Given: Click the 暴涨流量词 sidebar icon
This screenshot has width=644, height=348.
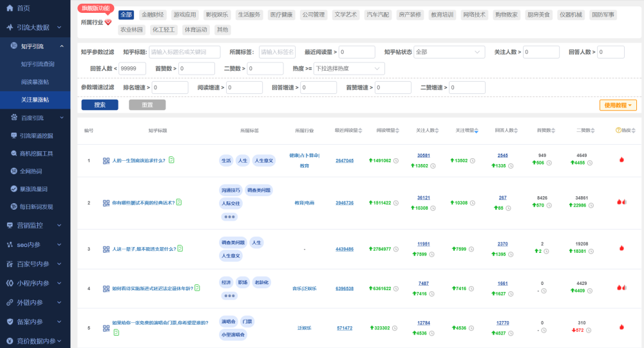Looking at the screenshot, I should tap(14, 188).
